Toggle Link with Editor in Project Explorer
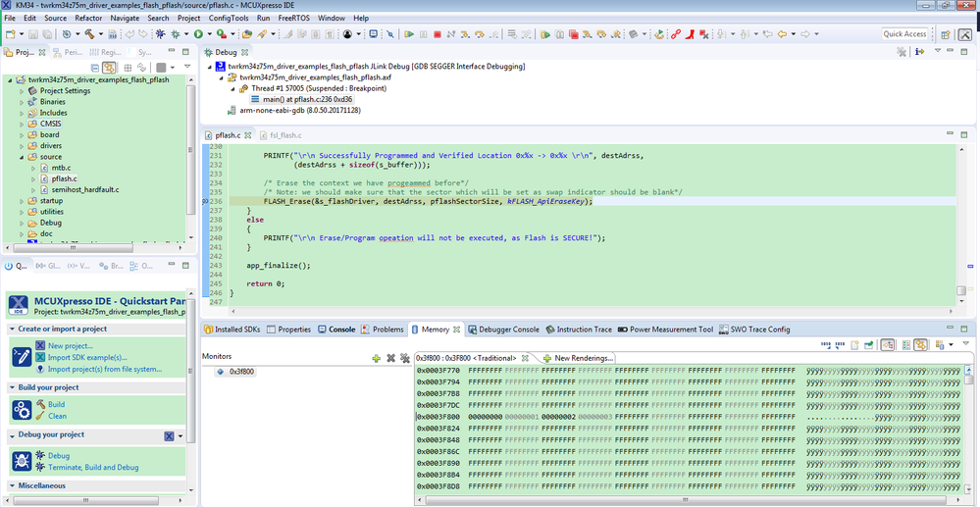The width and height of the screenshot is (980, 507). [x=109, y=67]
